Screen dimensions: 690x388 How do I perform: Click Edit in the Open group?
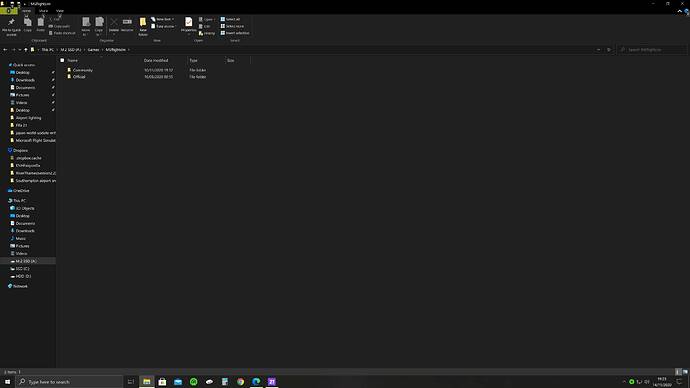coord(205,26)
